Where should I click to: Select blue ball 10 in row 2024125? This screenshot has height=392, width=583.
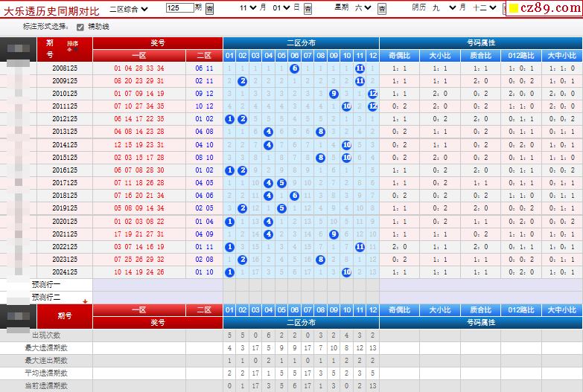click(346, 272)
